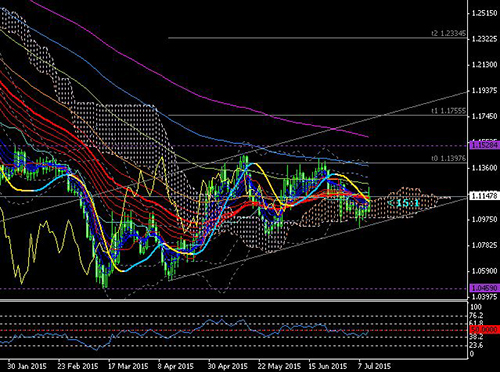Screen dimensions: 500x372
Task: Click the t1 1.17555 target label
Action: (x=448, y=111)
